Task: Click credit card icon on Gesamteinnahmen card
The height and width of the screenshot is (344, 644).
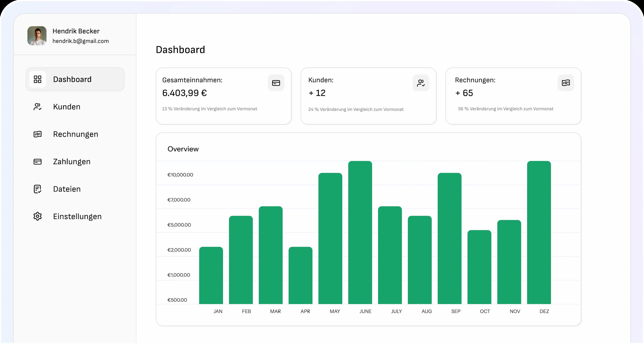Action: point(276,83)
